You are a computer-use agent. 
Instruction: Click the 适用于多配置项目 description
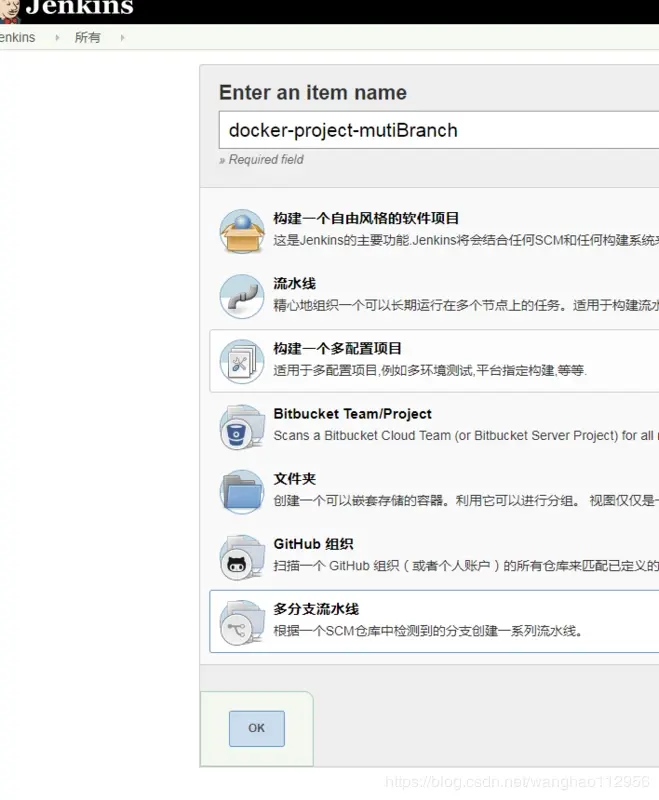point(430,370)
